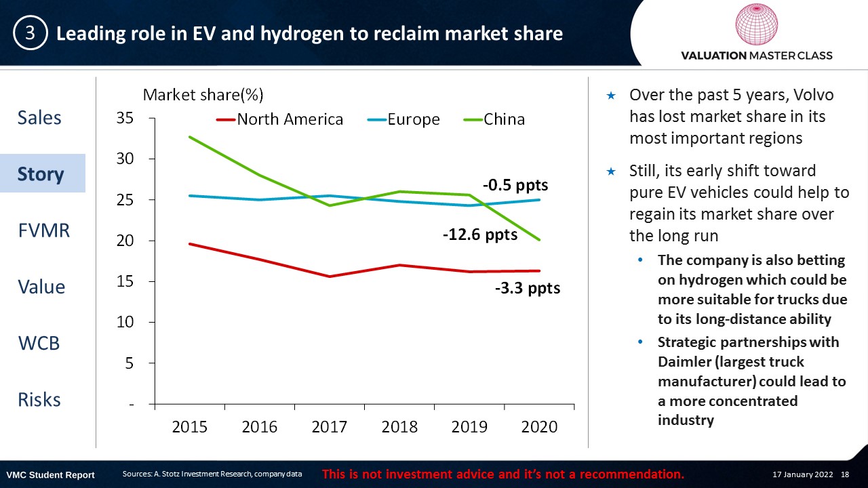Click sub-bullet about betting on hydrogen
868x488 pixels.
click(753, 289)
